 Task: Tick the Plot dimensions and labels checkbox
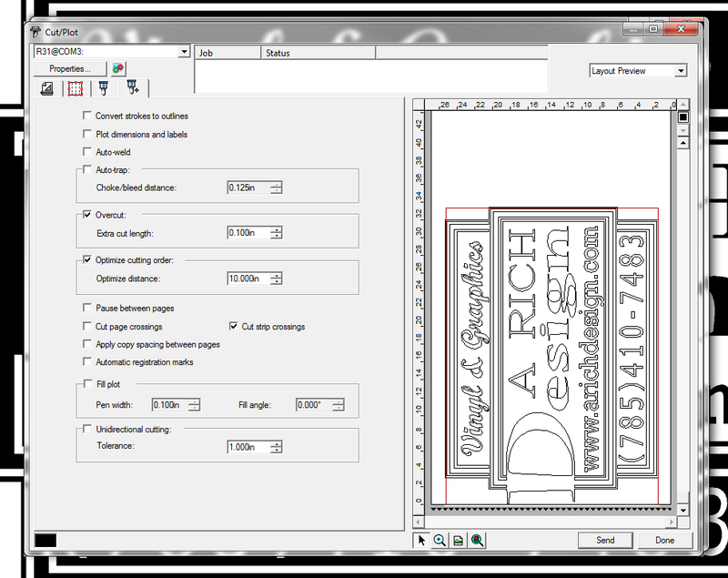click(86, 134)
